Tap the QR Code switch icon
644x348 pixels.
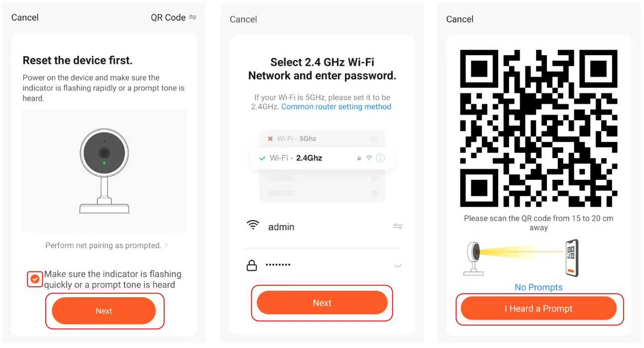coord(193,17)
